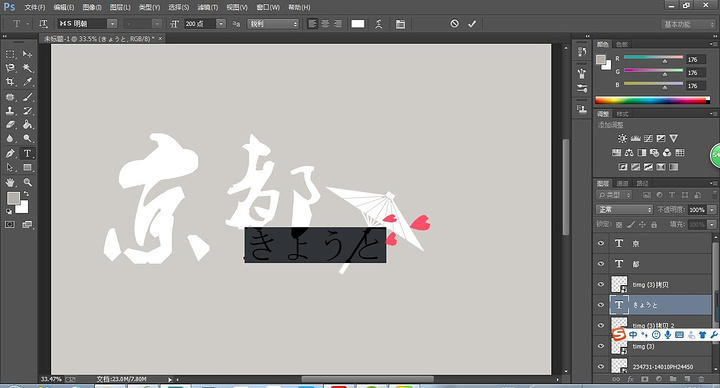
Task: Open the 编辑(E) menu
Action: click(64, 7)
